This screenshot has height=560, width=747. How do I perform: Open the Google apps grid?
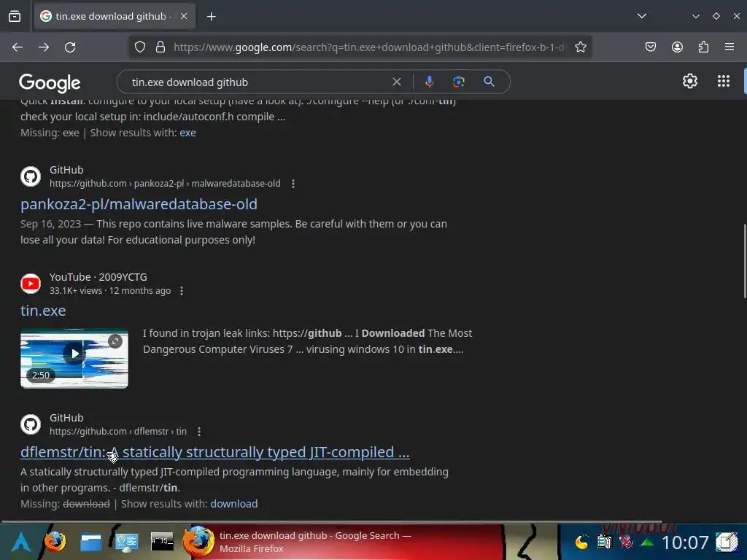(724, 82)
